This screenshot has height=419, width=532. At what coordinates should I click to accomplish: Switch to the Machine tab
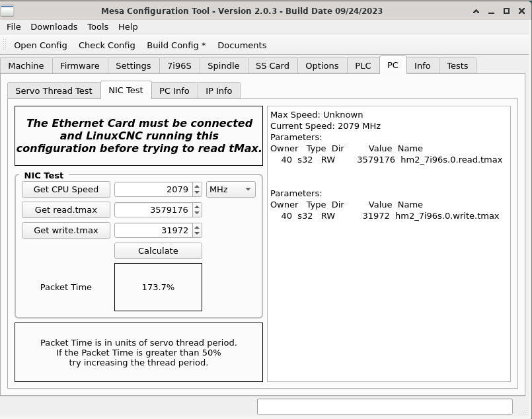(26, 65)
